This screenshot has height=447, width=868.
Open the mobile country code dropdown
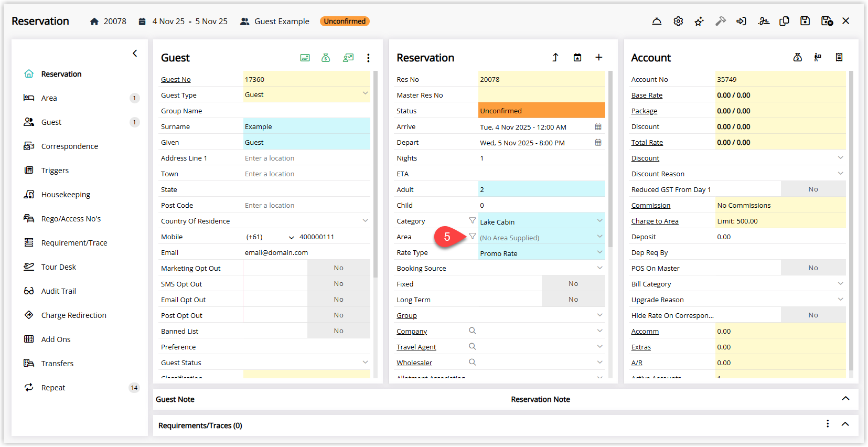click(291, 237)
